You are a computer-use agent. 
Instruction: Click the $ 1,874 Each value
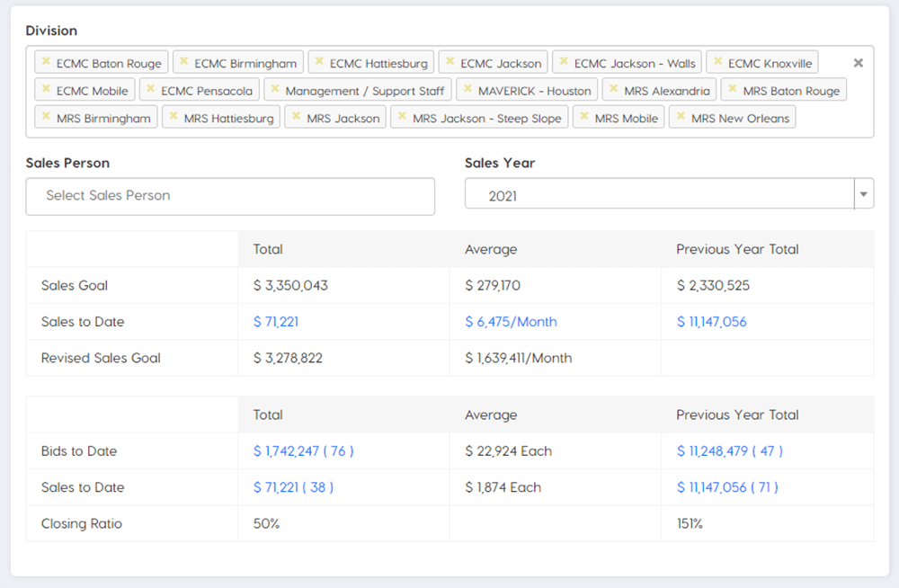(503, 487)
